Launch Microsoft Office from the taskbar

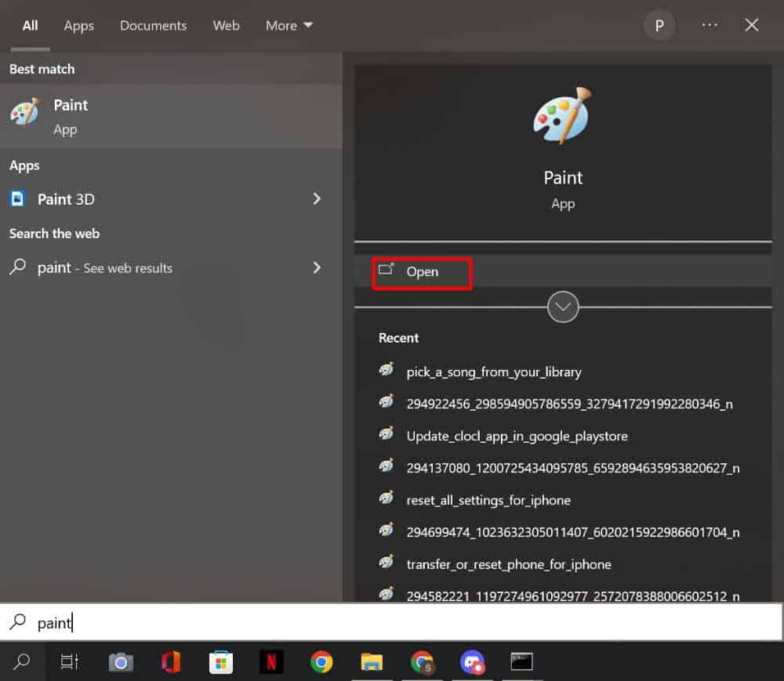[x=170, y=662]
